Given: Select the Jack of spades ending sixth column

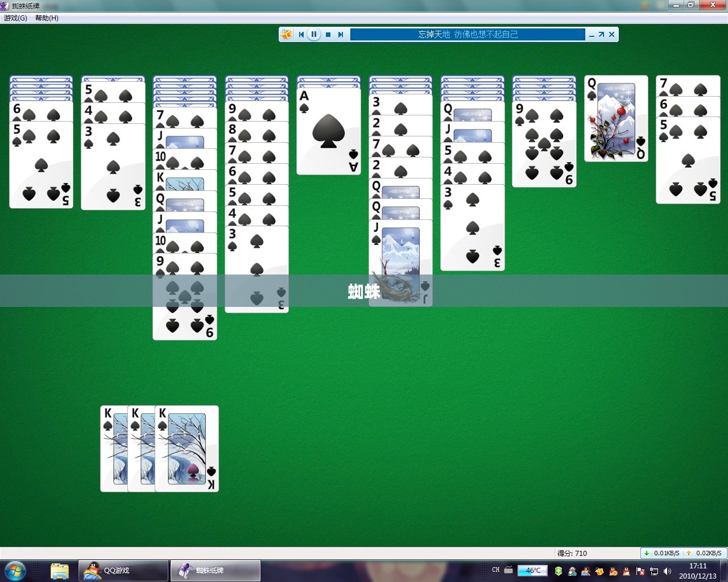Looking at the screenshot, I should coord(400,263).
